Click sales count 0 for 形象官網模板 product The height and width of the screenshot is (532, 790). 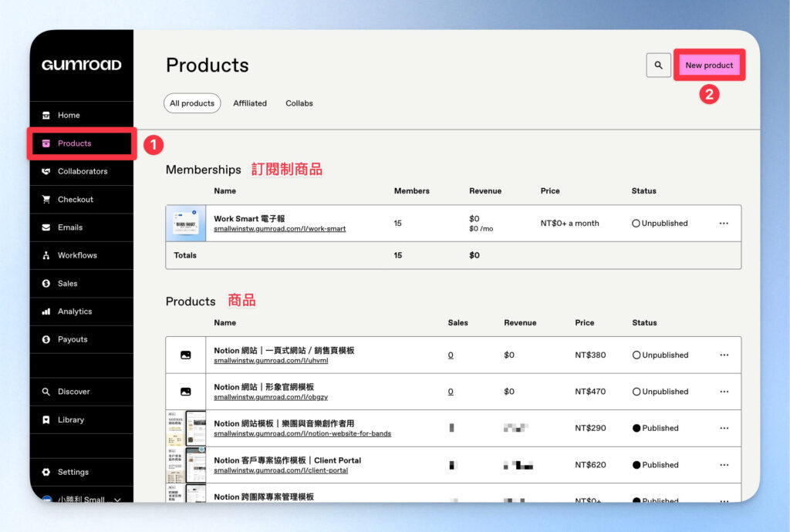[x=451, y=392]
